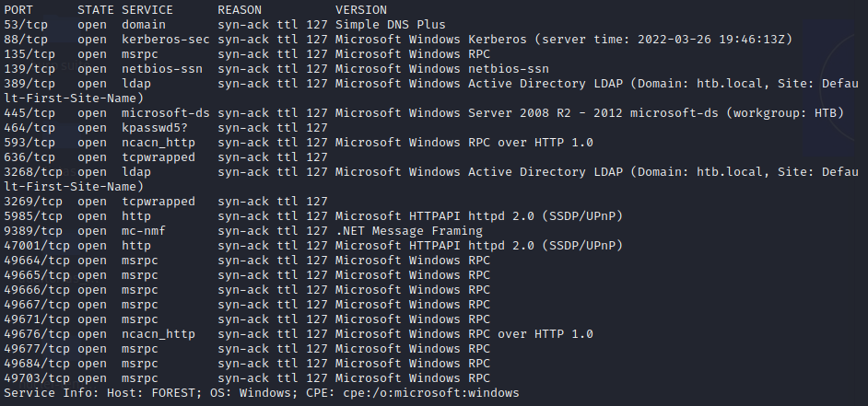Click the 49703/tcp port entry
Screen dimensions: 868x406
38,377
